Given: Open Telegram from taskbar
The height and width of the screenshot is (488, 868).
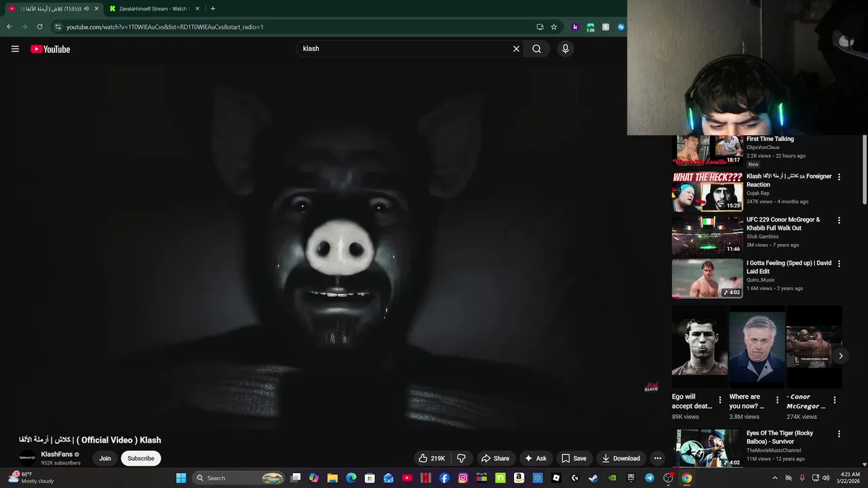Looking at the screenshot, I should [650, 478].
